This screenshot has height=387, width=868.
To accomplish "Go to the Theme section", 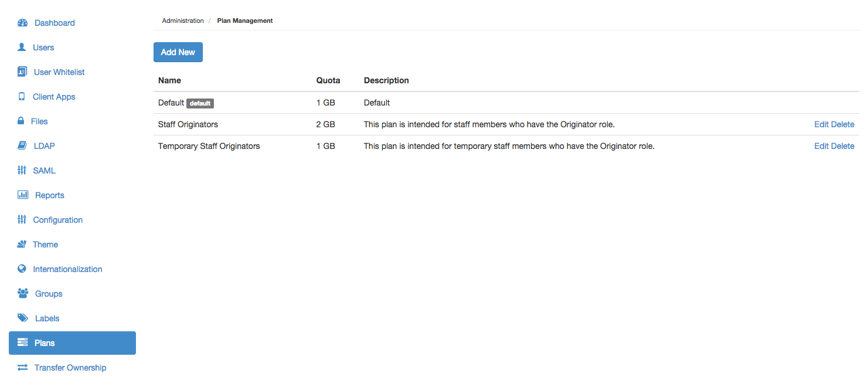I will pos(45,245).
